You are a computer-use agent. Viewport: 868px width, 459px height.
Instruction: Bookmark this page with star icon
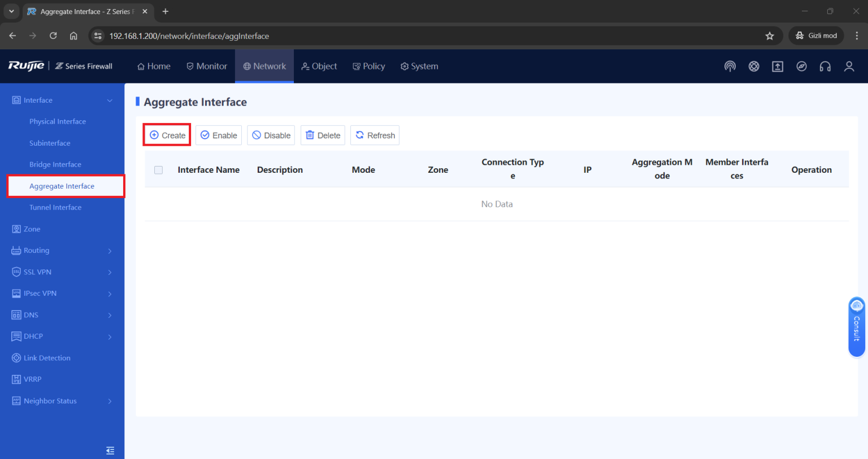coord(770,36)
